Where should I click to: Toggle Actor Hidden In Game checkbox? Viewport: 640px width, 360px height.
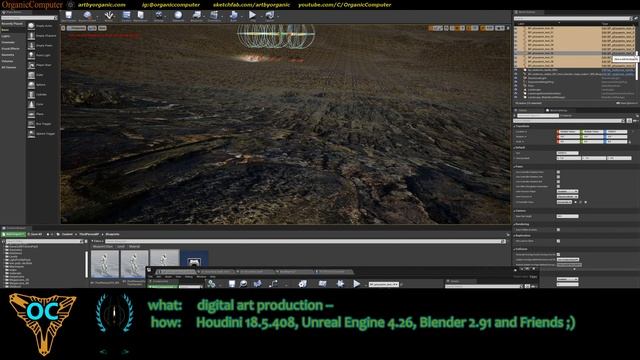(x=558, y=230)
